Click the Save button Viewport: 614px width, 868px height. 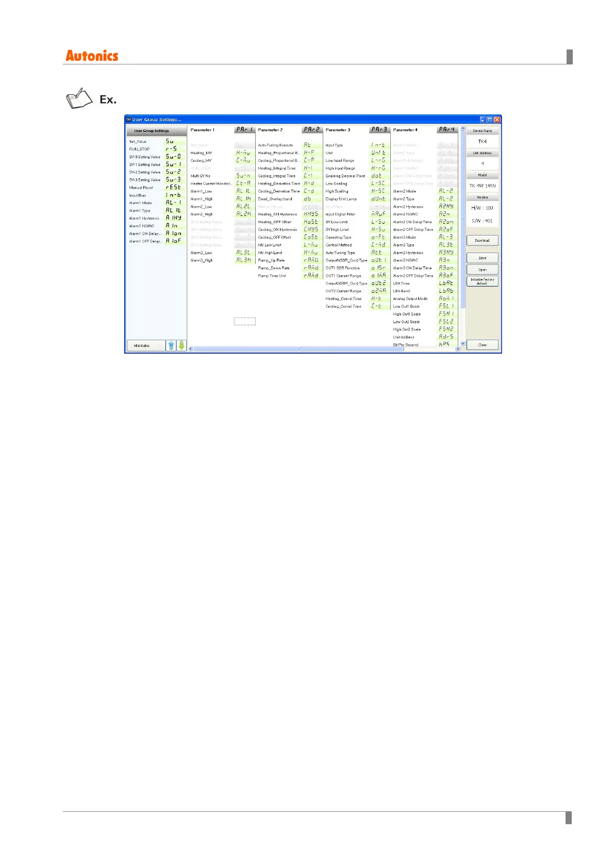482,258
